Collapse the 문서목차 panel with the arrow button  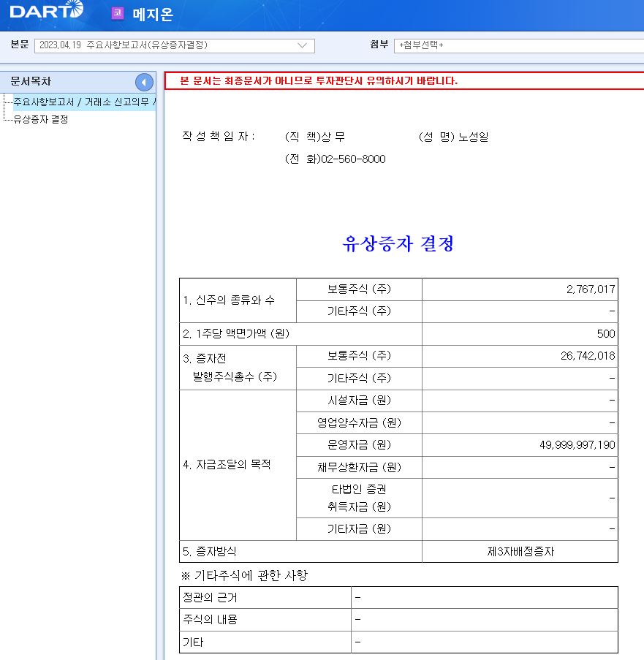click(x=144, y=82)
